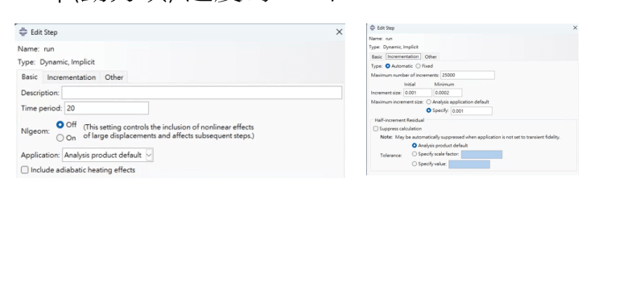Click the Time period field showing 20

click(106, 108)
